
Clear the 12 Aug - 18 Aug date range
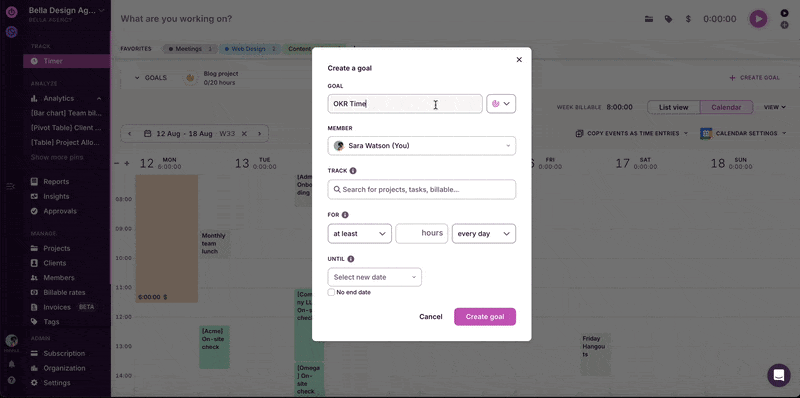click(244, 134)
